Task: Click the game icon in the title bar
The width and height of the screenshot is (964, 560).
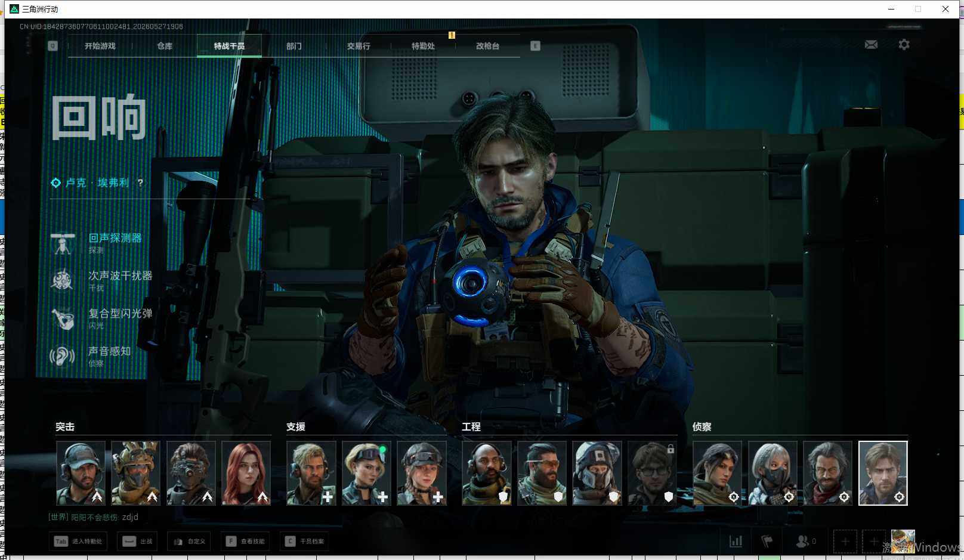Action: coord(14,9)
